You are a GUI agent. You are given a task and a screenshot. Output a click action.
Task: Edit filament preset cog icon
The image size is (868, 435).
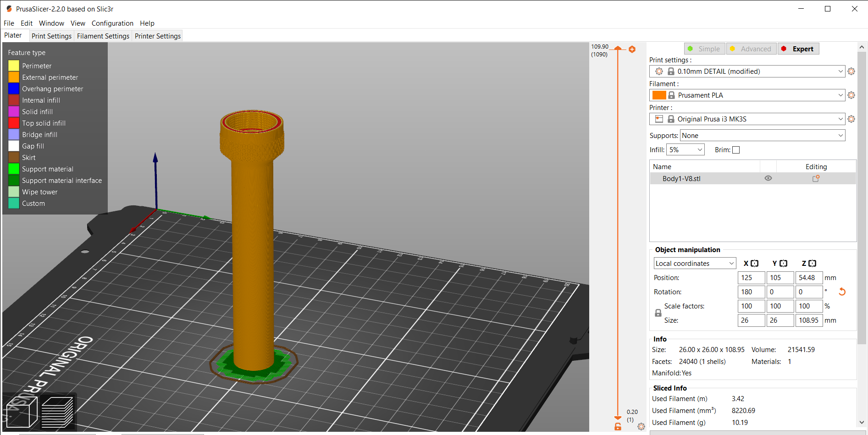pyautogui.click(x=851, y=95)
